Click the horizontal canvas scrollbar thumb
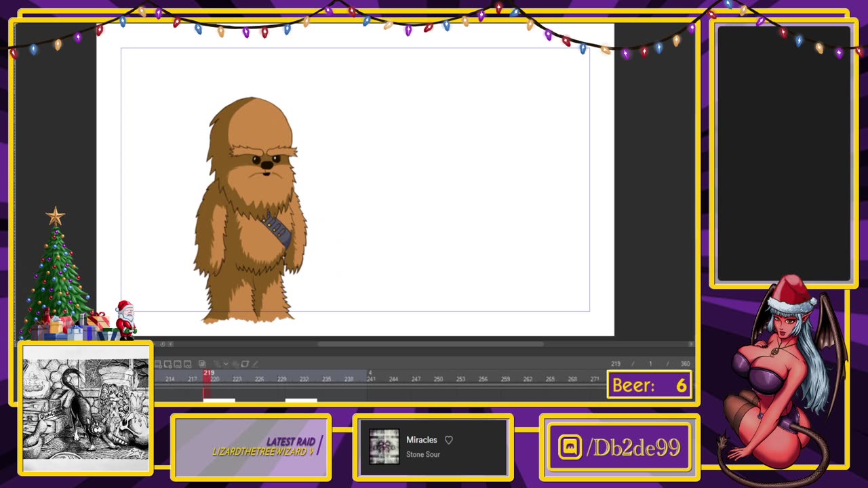Image resolution: width=868 pixels, height=488 pixels. (431, 344)
